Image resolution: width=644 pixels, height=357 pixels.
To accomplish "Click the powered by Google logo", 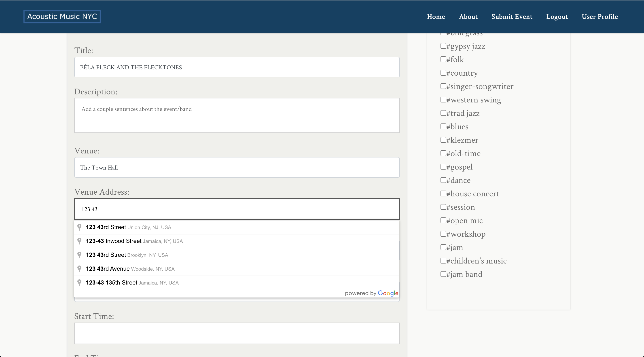I will click(371, 293).
